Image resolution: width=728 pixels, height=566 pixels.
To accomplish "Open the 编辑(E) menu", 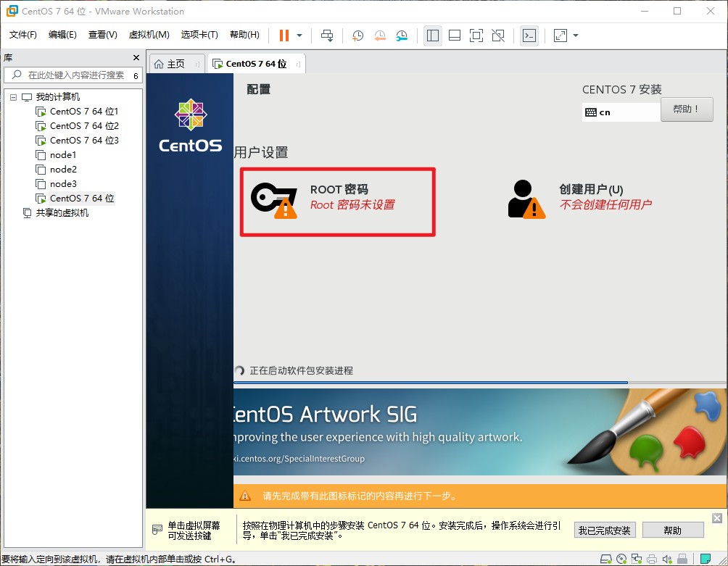I will tap(62, 35).
